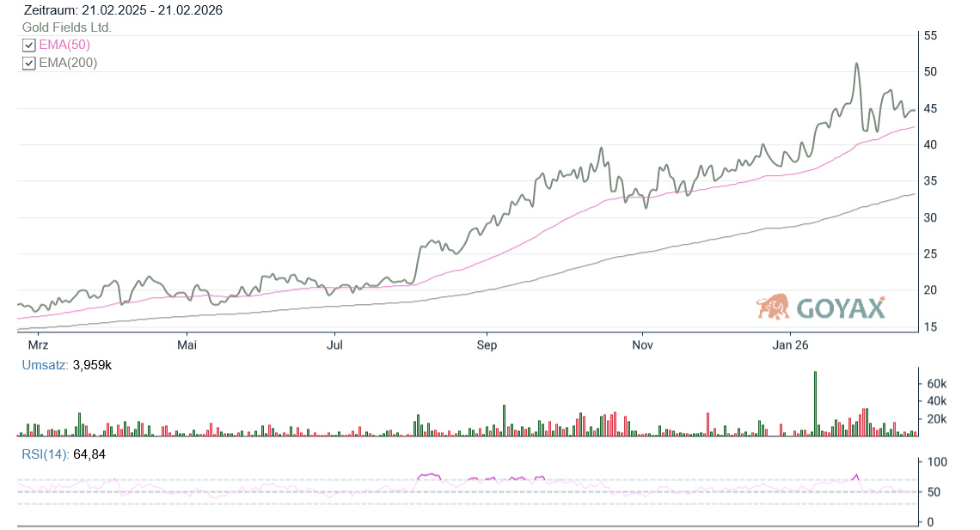This screenshot has width=980, height=530.
Task: Click the GOYAX bull logo icon
Action: pos(773,307)
